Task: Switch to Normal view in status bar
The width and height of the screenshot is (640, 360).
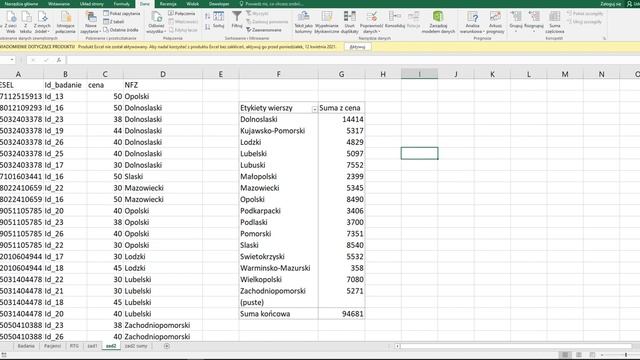Action: pos(565,355)
